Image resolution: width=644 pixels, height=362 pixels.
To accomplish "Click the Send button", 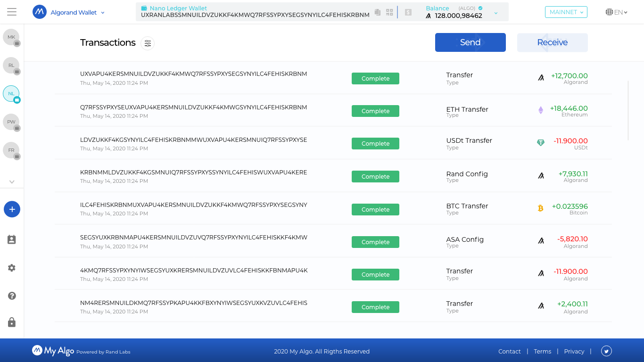I will (x=470, y=42).
